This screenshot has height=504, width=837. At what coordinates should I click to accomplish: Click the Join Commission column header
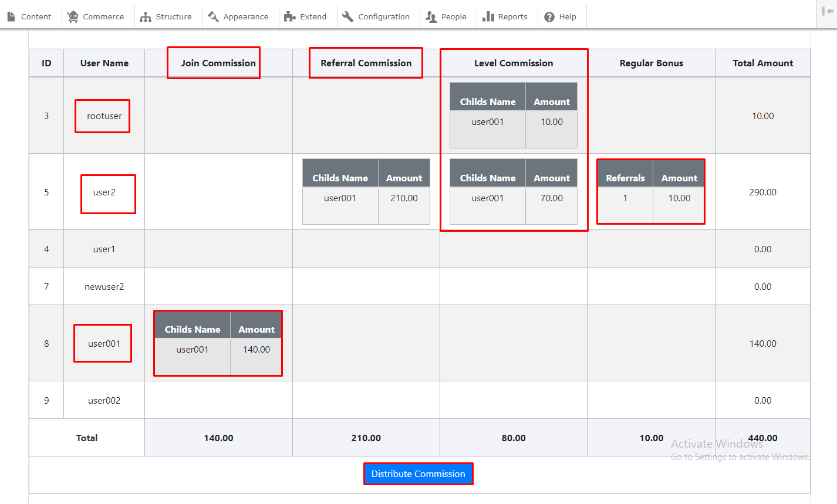click(x=218, y=63)
